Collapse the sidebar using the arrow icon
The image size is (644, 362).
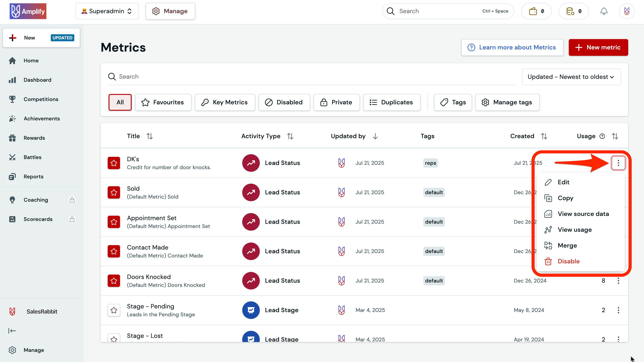(x=12, y=331)
